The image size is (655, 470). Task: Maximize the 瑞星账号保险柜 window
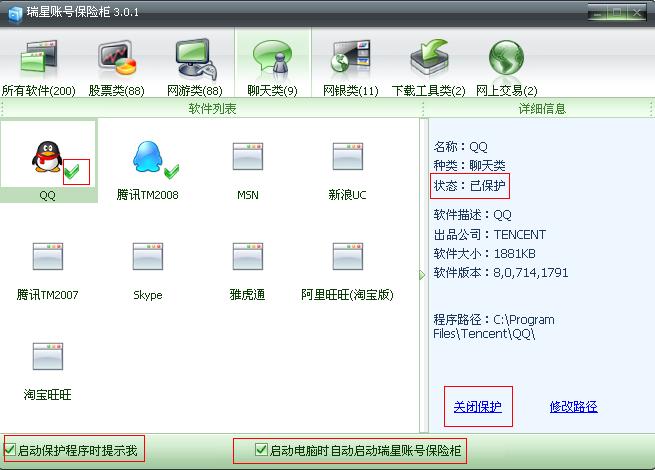pyautogui.click(x=617, y=13)
